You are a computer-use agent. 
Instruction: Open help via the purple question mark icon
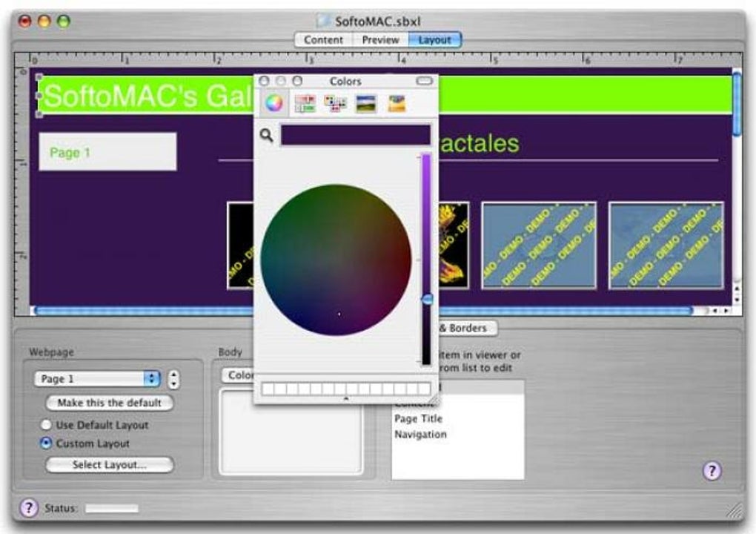coord(713,470)
